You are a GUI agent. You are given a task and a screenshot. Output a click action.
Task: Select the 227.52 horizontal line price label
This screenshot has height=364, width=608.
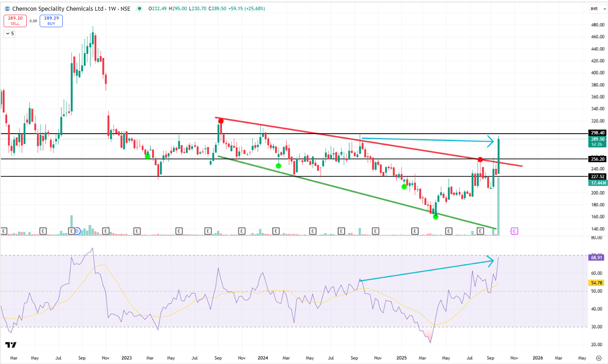(x=597, y=176)
